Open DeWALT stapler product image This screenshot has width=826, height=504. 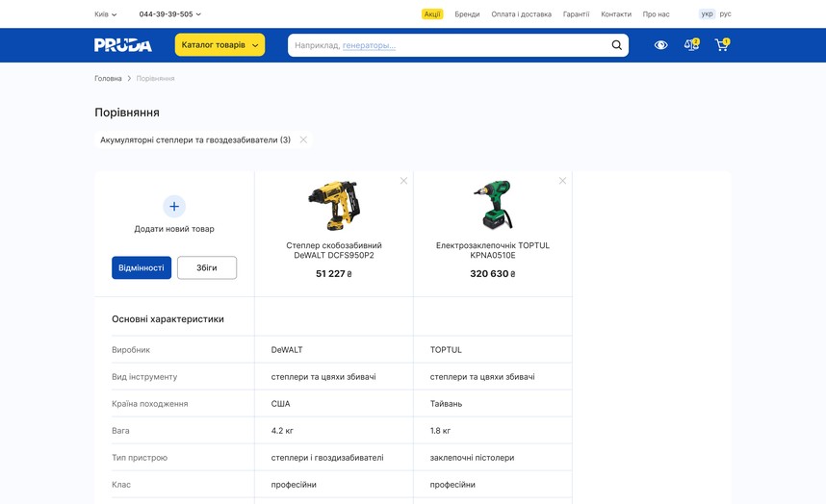click(334, 206)
